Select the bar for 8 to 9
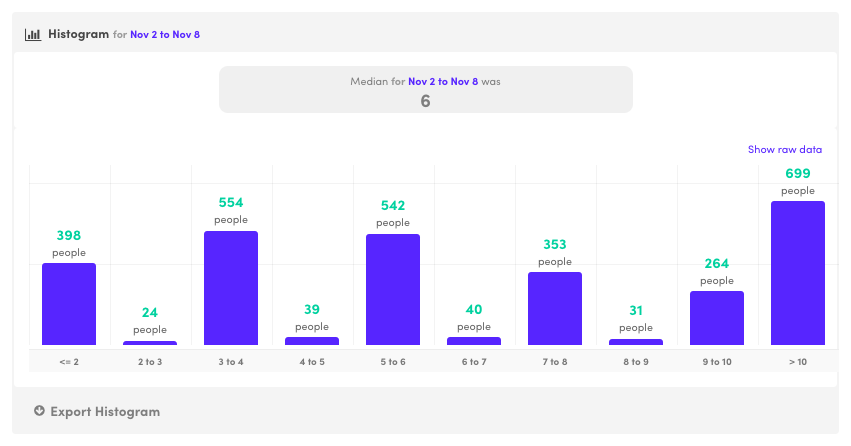 636,342
